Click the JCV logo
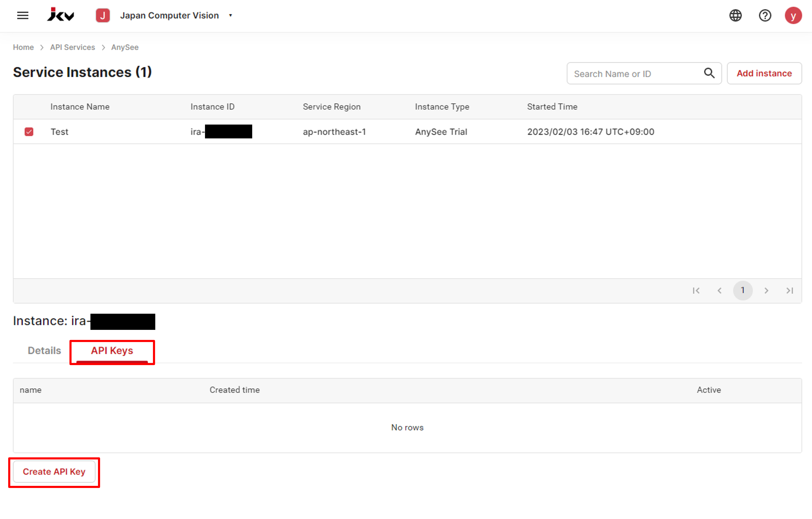This screenshot has height=519, width=812. coord(60,14)
